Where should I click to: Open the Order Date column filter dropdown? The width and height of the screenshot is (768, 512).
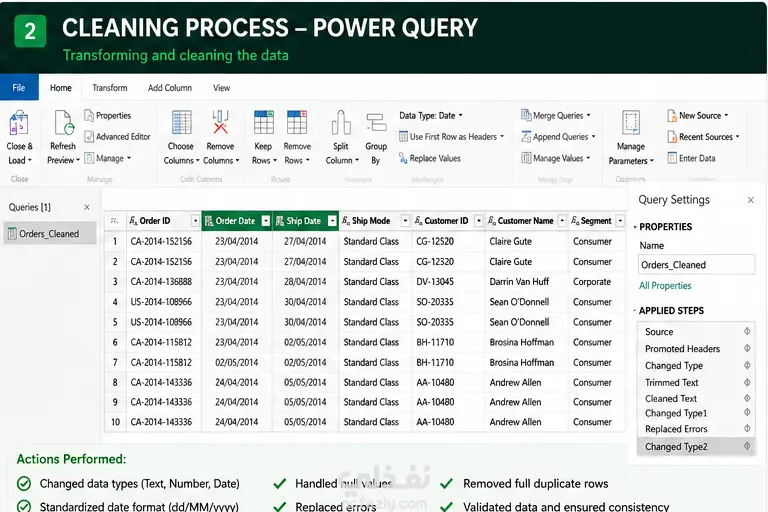tap(266, 221)
